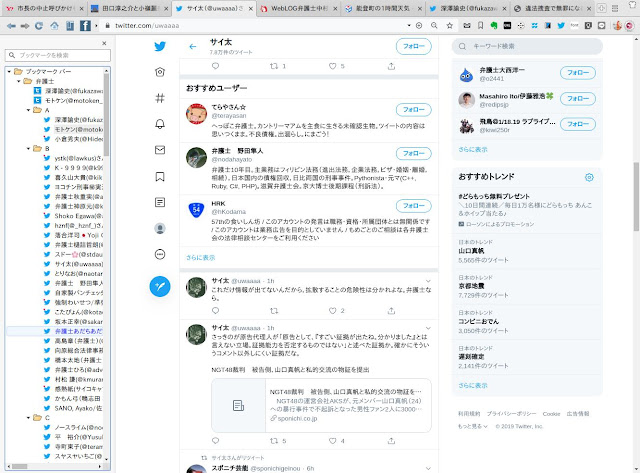Click さらに表示 under おすすめトレンド

click(x=473, y=385)
